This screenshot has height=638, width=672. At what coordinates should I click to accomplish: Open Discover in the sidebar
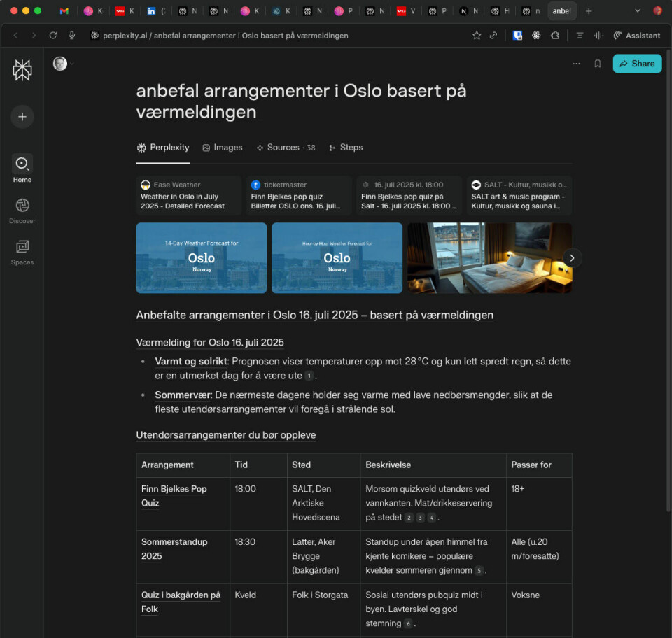[x=22, y=211]
